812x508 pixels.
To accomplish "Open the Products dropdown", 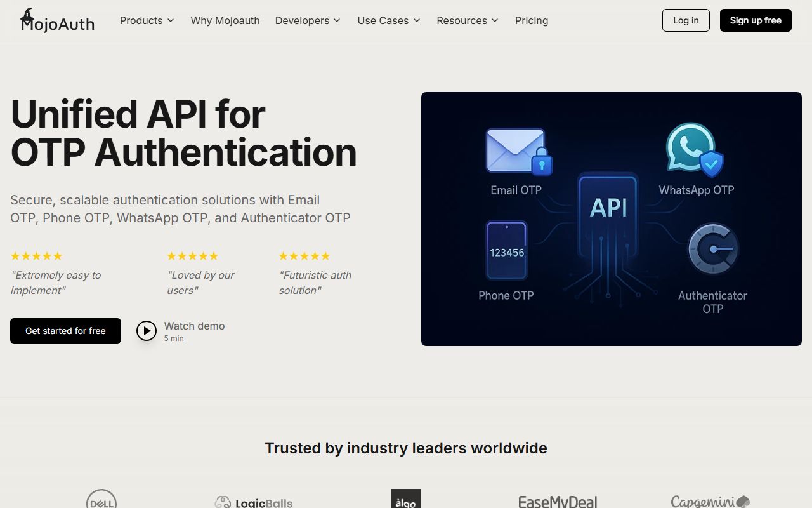I will (147, 20).
